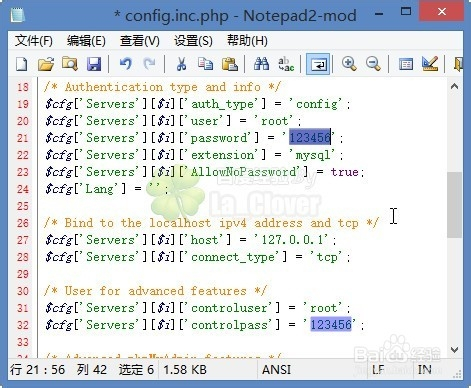Viewport: 471px width, 388px height.
Task: Close the Notepad2-mod window
Action: coord(442,12)
